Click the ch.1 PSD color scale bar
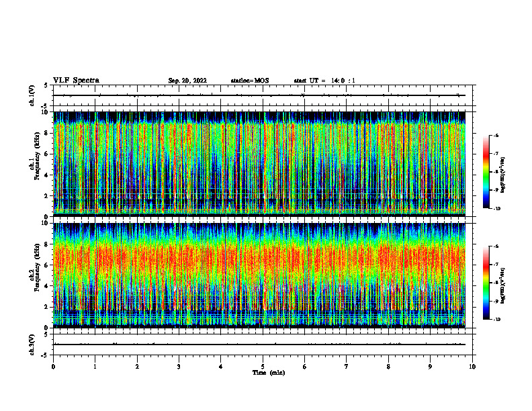The image size is (532, 411). click(x=486, y=172)
